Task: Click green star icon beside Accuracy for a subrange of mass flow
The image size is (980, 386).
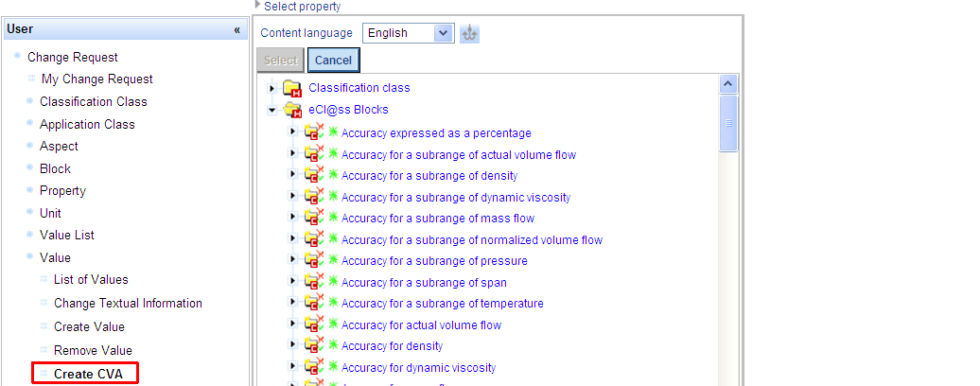Action: (333, 219)
